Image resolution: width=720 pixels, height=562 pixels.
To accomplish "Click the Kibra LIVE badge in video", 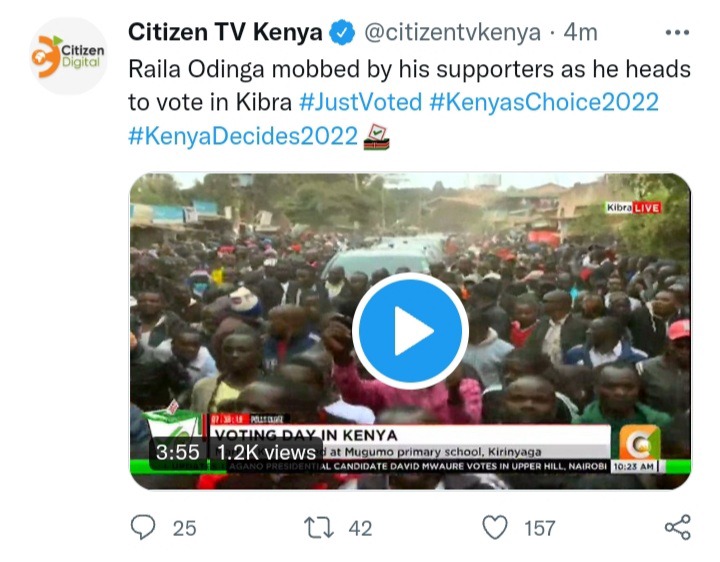I will click(x=634, y=208).
